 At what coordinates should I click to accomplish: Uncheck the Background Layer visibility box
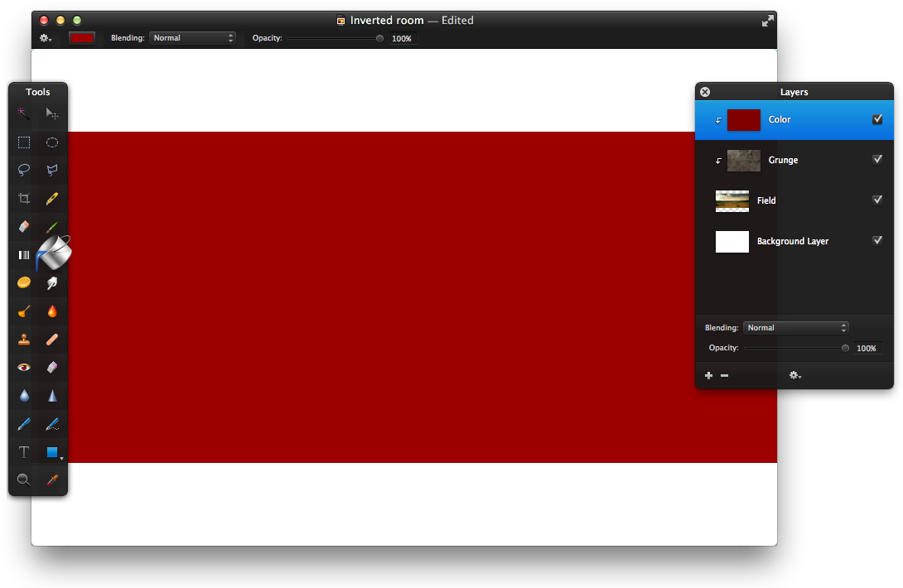point(877,241)
